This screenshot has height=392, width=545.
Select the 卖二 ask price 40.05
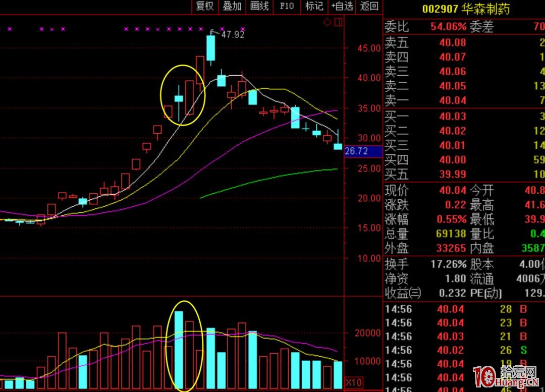(452, 86)
